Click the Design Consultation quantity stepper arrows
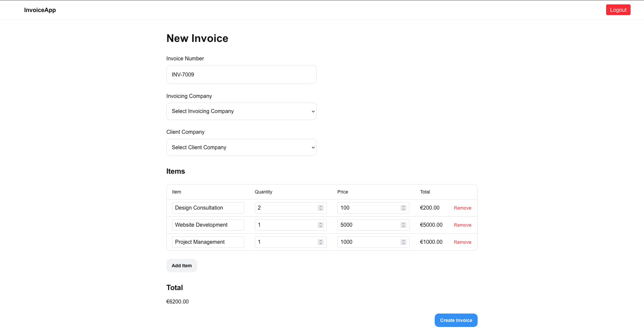Viewport: 644px width, 334px height. [x=321, y=208]
